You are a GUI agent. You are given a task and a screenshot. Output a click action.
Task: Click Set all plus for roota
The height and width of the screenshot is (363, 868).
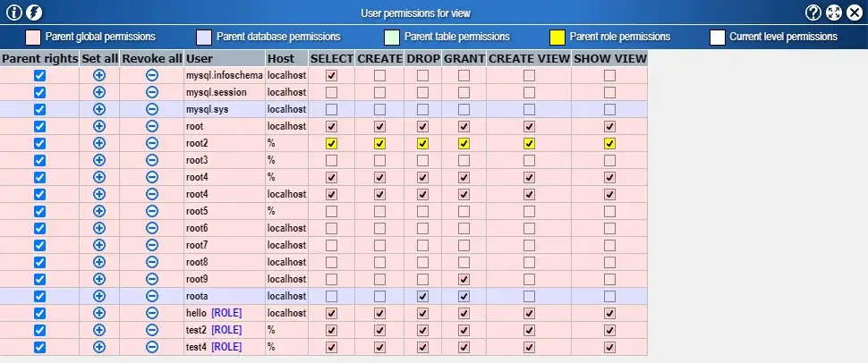point(99,296)
